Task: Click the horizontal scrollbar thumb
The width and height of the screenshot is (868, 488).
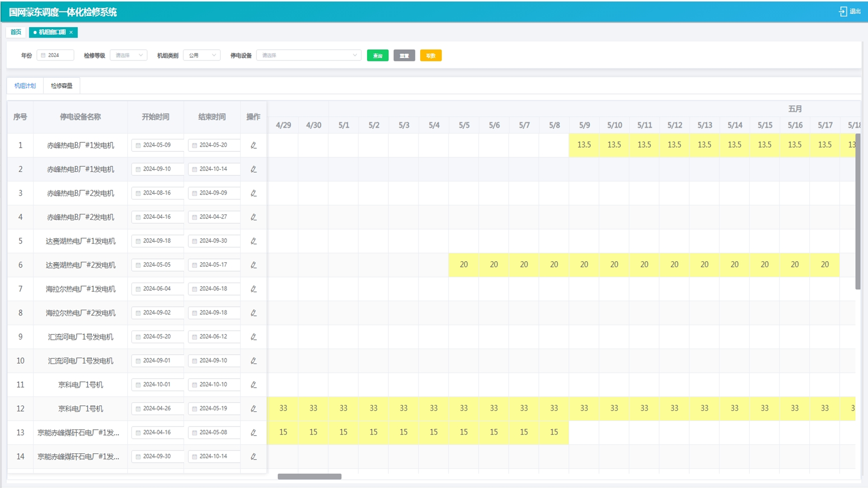Action: tap(309, 476)
